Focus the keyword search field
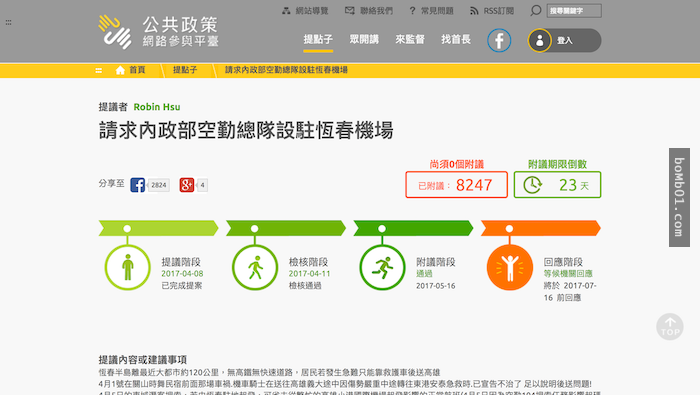700x395 pixels. click(x=574, y=11)
